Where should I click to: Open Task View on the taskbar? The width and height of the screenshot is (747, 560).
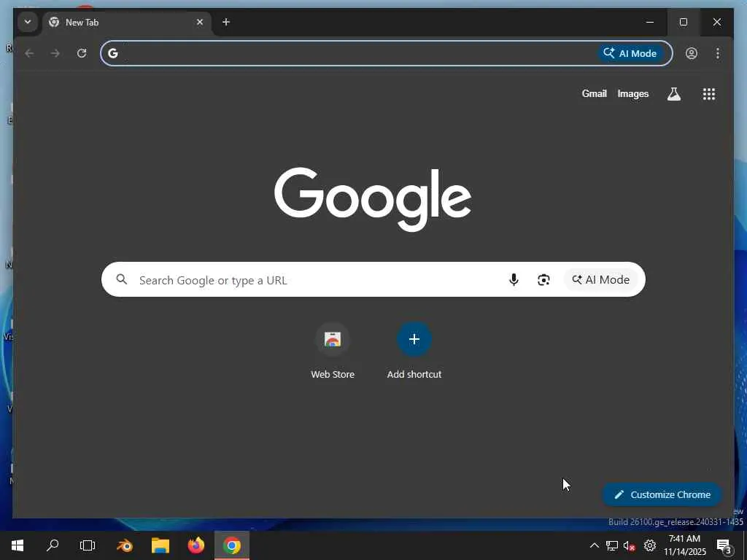coord(88,545)
